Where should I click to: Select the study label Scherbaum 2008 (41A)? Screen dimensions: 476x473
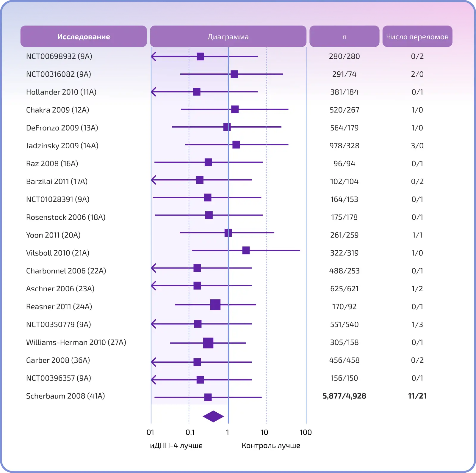point(65,396)
